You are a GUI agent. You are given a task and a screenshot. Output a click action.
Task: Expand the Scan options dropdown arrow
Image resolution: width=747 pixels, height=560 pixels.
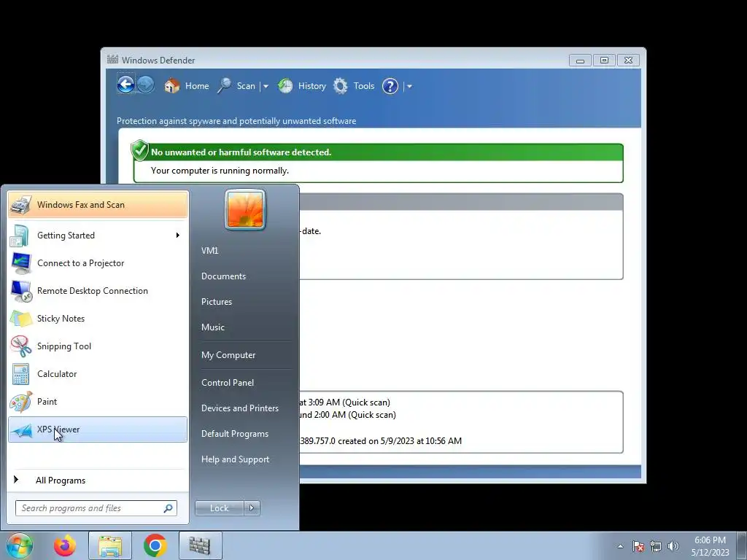tap(266, 86)
